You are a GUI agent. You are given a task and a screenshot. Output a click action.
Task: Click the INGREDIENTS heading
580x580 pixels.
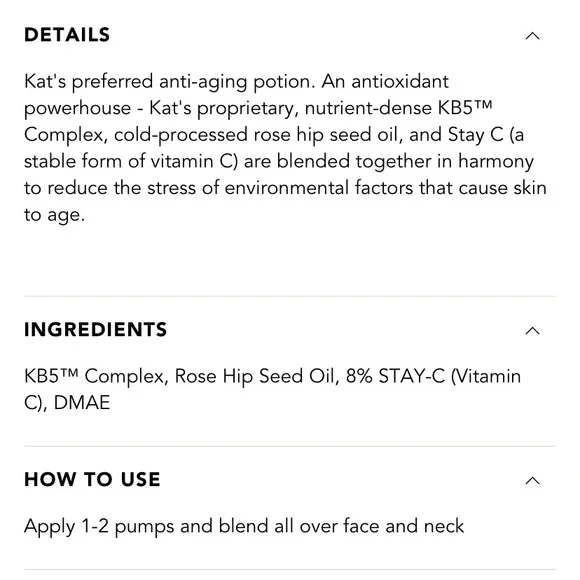pos(95,330)
